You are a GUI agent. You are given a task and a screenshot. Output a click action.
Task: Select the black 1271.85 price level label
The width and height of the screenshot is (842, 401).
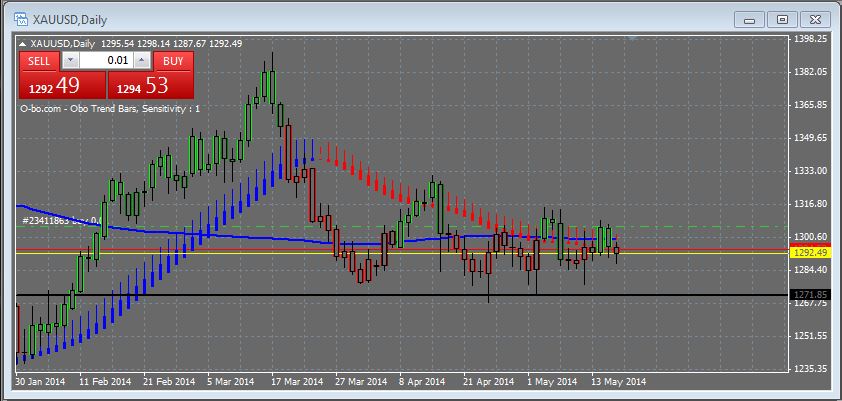click(808, 295)
